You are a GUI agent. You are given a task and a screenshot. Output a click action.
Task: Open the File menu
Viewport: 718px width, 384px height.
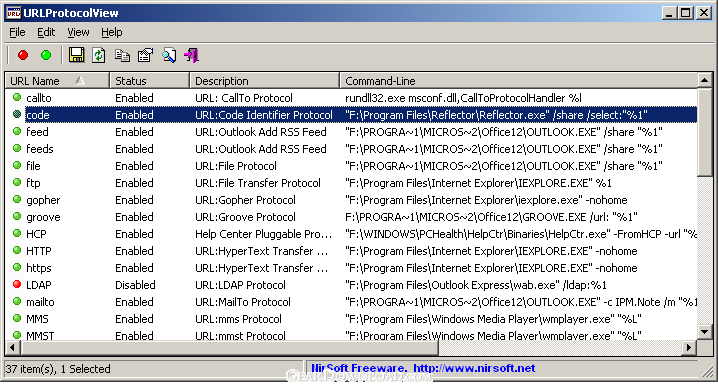tap(17, 32)
